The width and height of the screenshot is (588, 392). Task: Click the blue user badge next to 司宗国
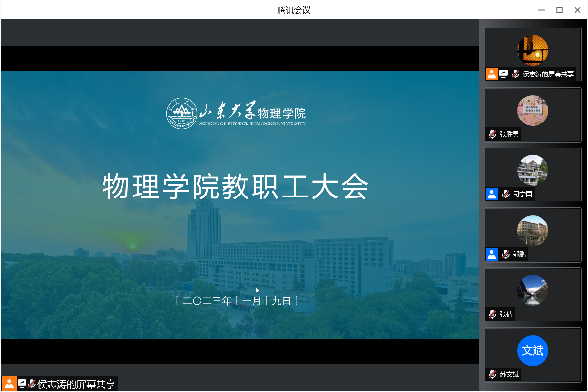(492, 194)
